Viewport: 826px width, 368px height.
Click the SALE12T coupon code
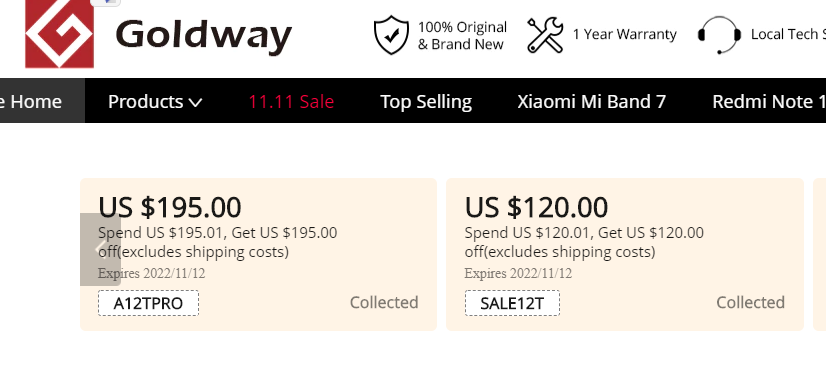click(512, 303)
